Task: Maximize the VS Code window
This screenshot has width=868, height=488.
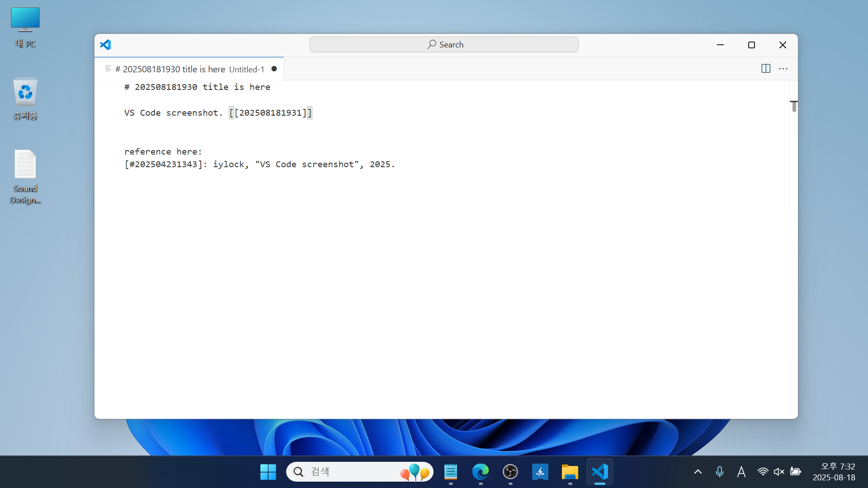Action: 751,45
